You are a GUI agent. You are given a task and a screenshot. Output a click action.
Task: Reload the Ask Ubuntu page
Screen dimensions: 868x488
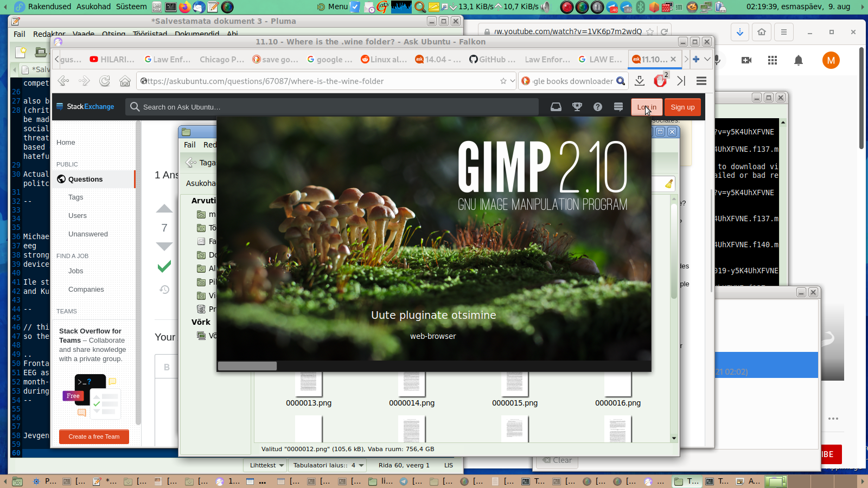click(105, 81)
